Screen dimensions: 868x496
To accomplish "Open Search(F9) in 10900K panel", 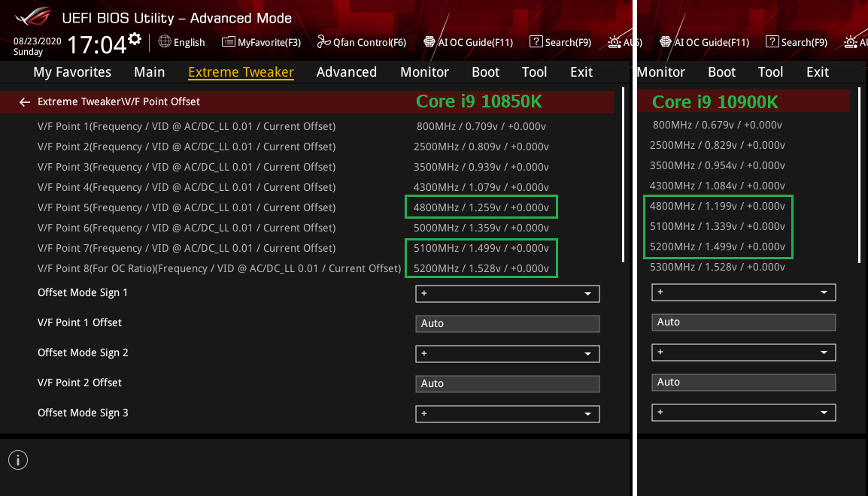I will pyautogui.click(x=796, y=42).
